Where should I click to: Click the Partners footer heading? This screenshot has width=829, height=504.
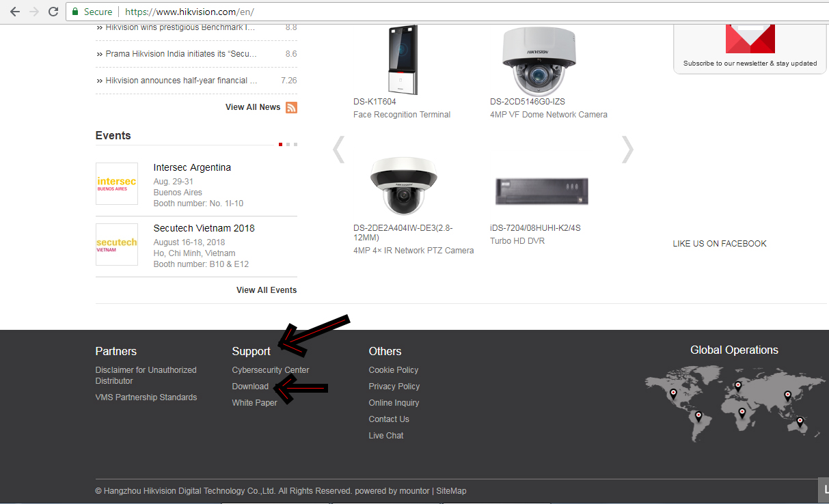pyautogui.click(x=116, y=351)
